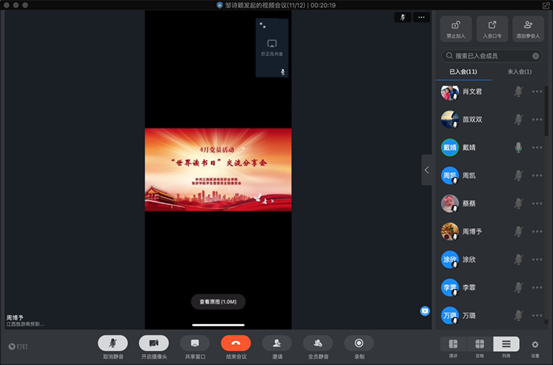The width and height of the screenshot is (553, 365).
Task: Open the 共享窗口 share window option
Action: [x=195, y=343]
